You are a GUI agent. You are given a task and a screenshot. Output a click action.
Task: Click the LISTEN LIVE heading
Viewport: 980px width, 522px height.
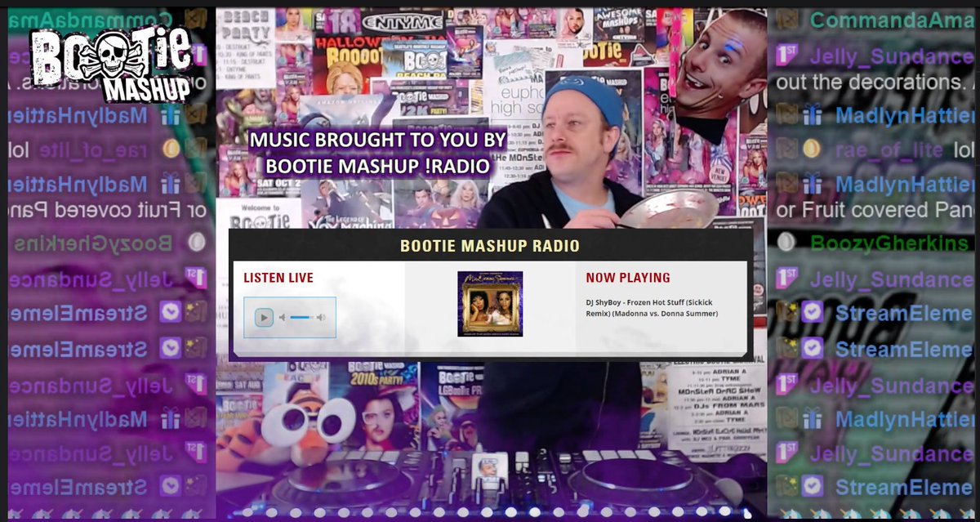[x=278, y=277]
